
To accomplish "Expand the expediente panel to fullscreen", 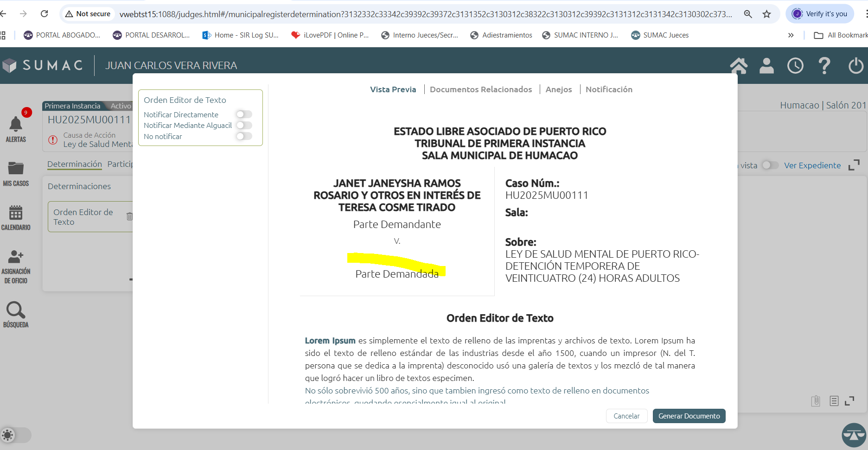I will pyautogui.click(x=854, y=165).
